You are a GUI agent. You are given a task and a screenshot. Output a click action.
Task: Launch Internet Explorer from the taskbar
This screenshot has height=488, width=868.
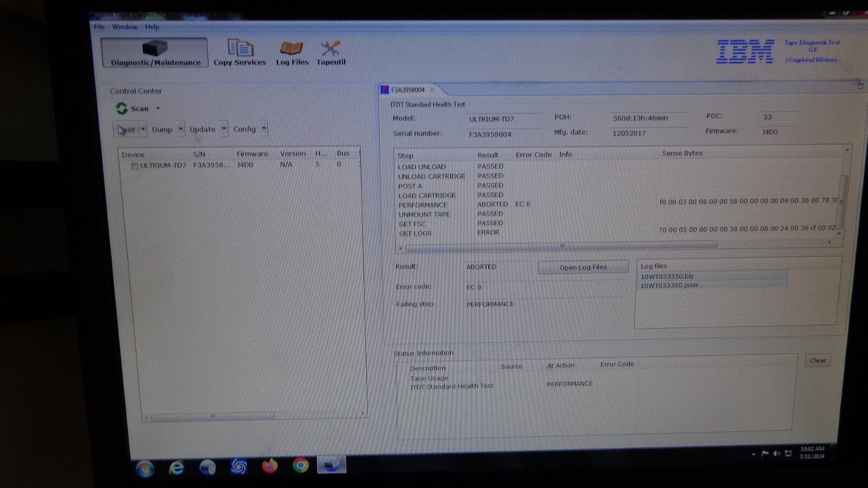pos(176,467)
